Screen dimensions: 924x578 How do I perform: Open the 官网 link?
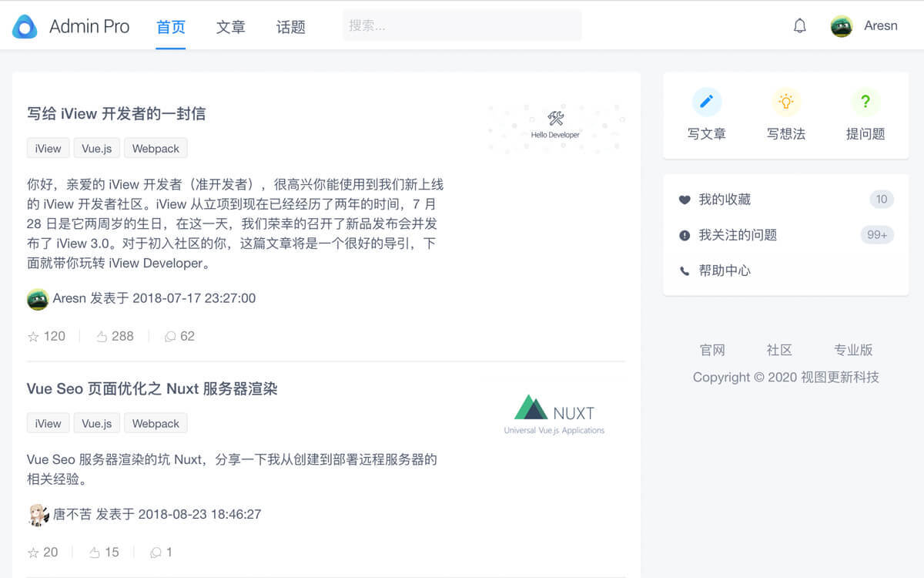pos(714,350)
